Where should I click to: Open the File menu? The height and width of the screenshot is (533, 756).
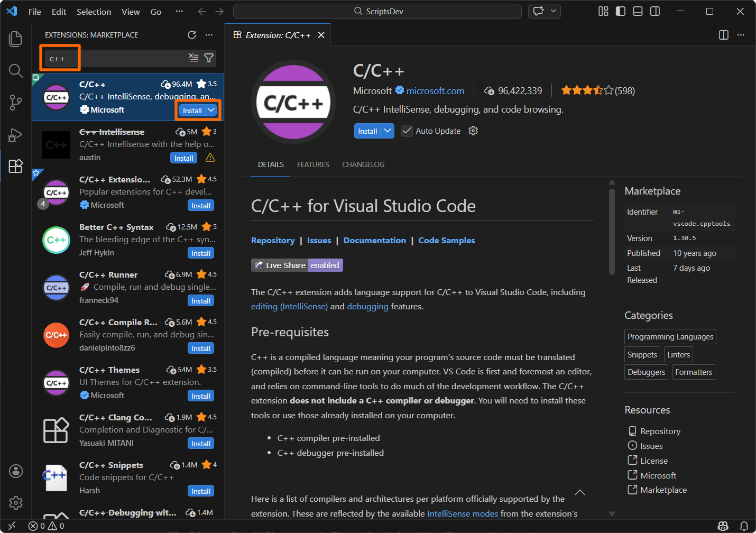coord(35,12)
